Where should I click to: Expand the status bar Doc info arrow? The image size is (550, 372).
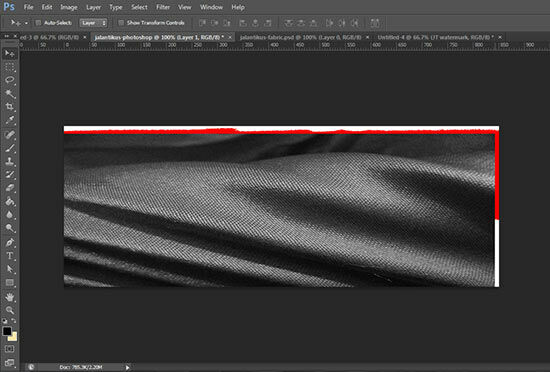click(x=127, y=367)
